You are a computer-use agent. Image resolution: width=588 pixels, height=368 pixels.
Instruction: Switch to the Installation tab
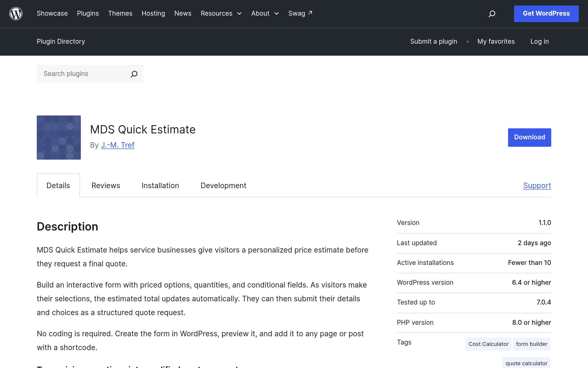tap(160, 185)
